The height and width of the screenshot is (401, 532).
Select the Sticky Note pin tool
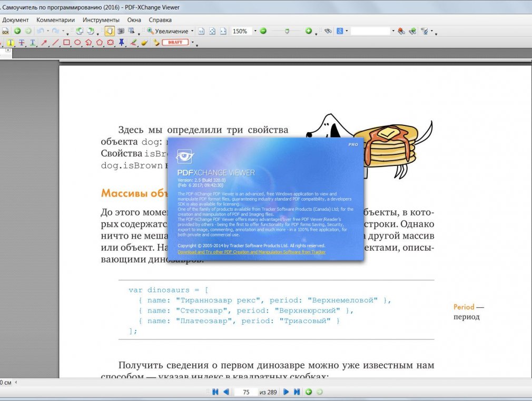click(122, 43)
